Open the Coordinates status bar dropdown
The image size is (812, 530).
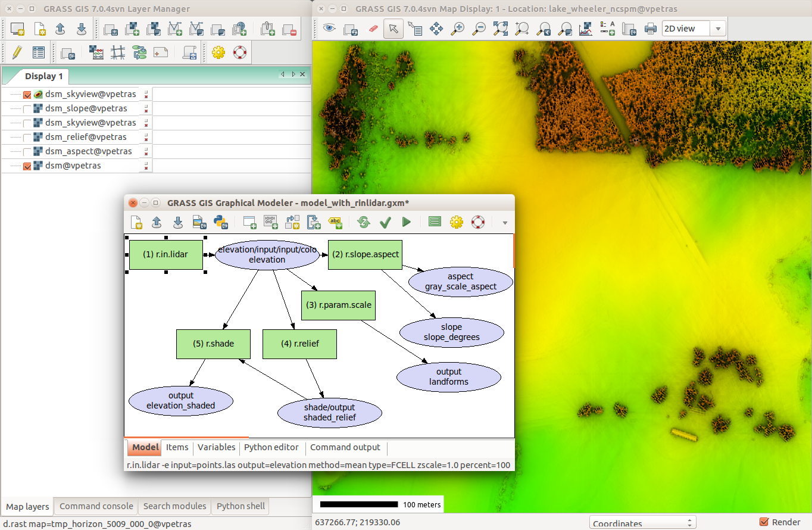click(642, 523)
